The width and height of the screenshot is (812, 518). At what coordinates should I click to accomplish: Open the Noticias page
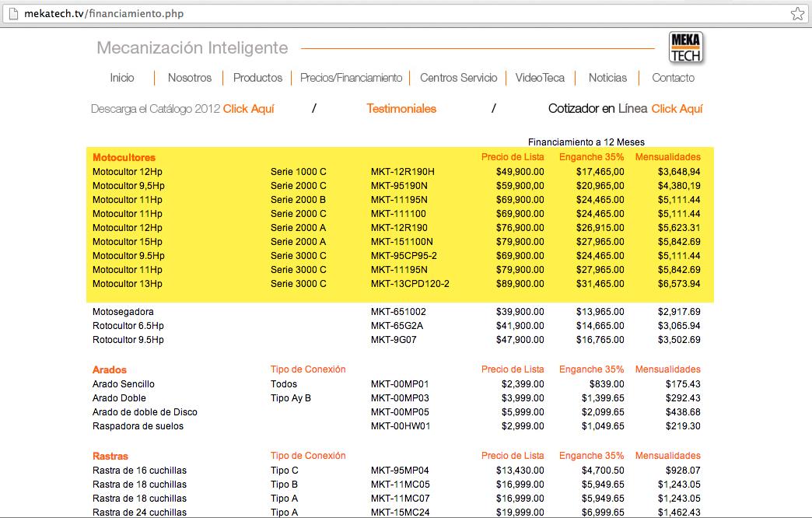607,78
